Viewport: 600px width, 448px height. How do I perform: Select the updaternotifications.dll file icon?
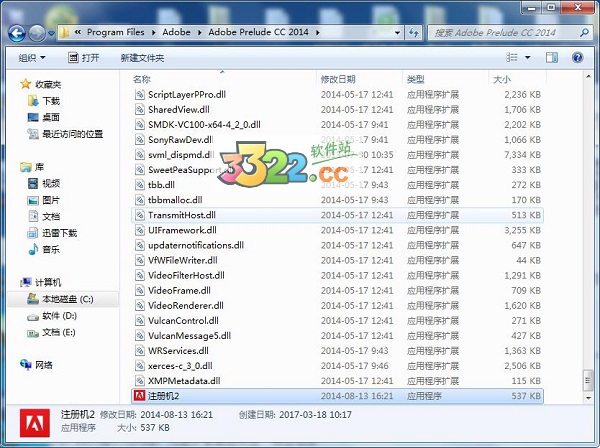pyautogui.click(x=140, y=245)
